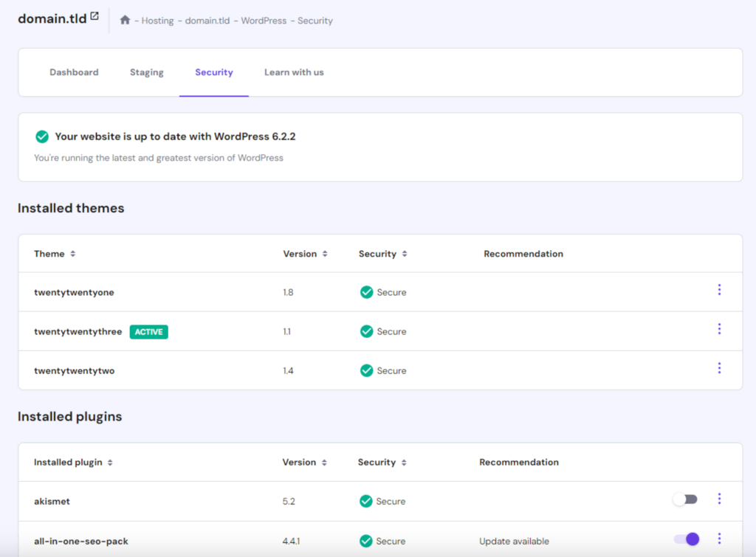Screen dimensions: 756x557
Task: Sort plugins by Installed plugin column
Action: pyautogui.click(x=110, y=463)
